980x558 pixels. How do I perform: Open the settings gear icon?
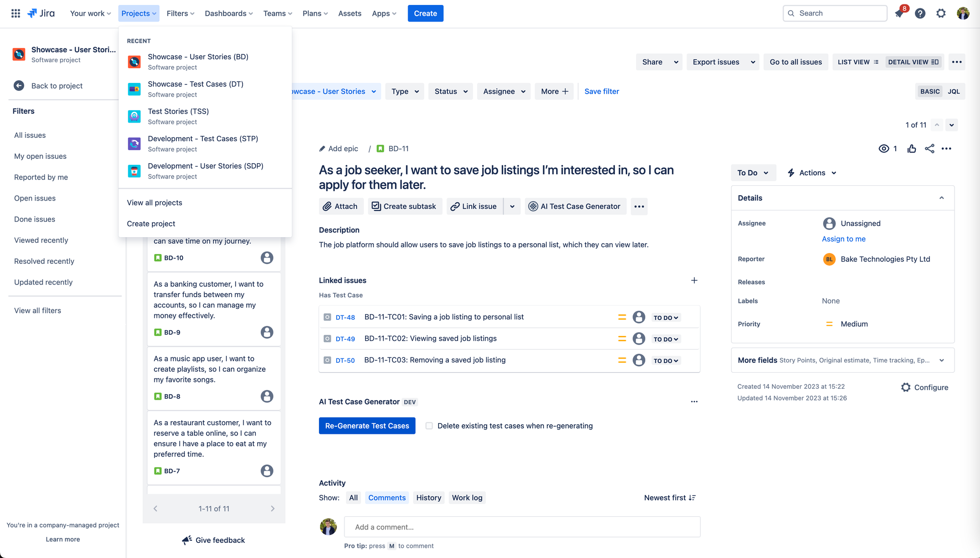click(941, 13)
